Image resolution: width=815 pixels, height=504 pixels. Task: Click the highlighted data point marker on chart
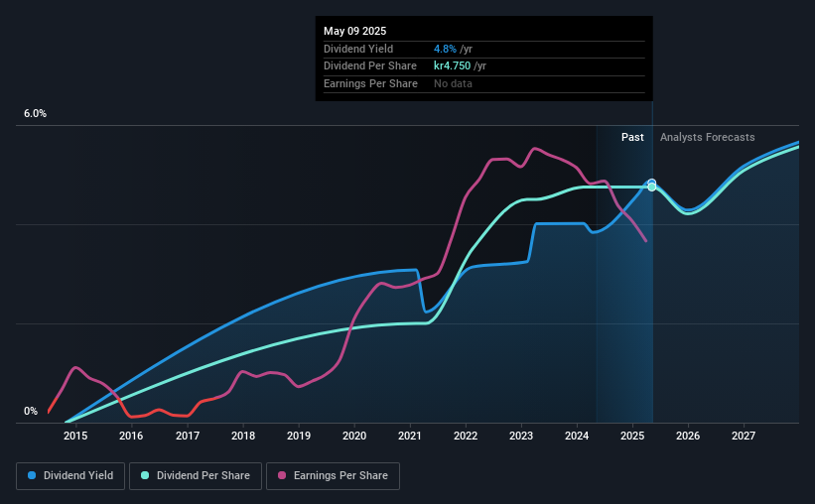coord(652,185)
